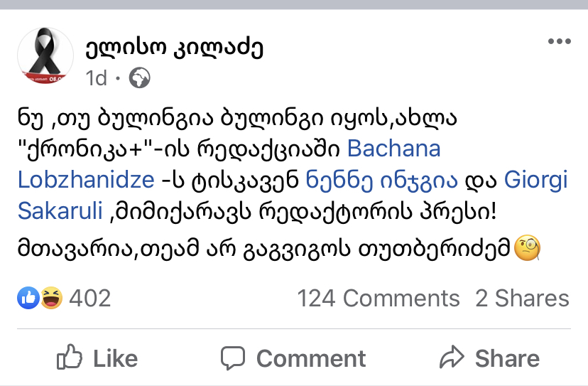
Task: Click the 1d post timestamp
Action: tap(96, 77)
